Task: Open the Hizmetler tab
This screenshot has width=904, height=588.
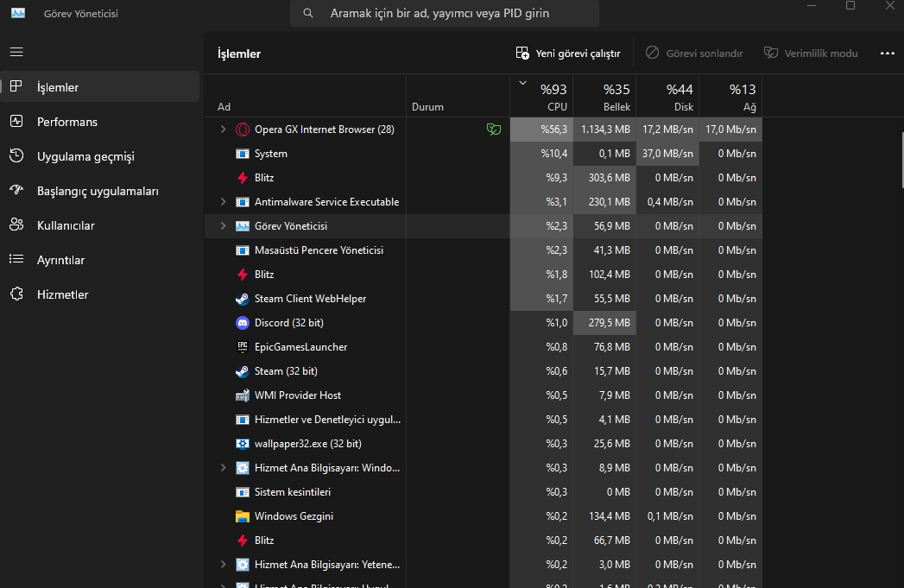Action: pyautogui.click(x=100, y=294)
